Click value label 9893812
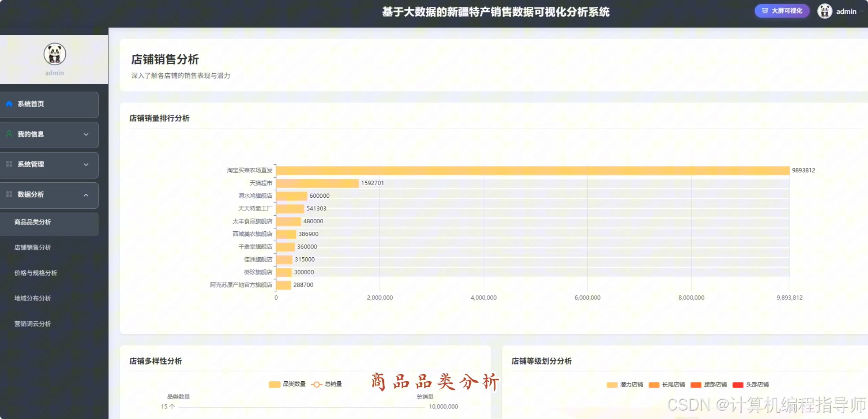This screenshot has width=868, height=419. pyautogui.click(x=804, y=170)
